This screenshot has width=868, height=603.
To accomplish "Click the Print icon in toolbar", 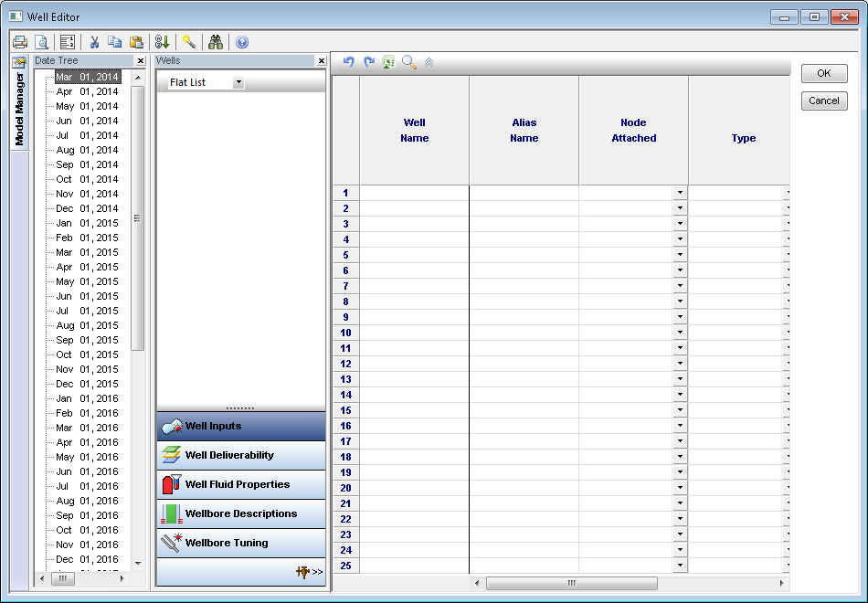I will tap(20, 42).
